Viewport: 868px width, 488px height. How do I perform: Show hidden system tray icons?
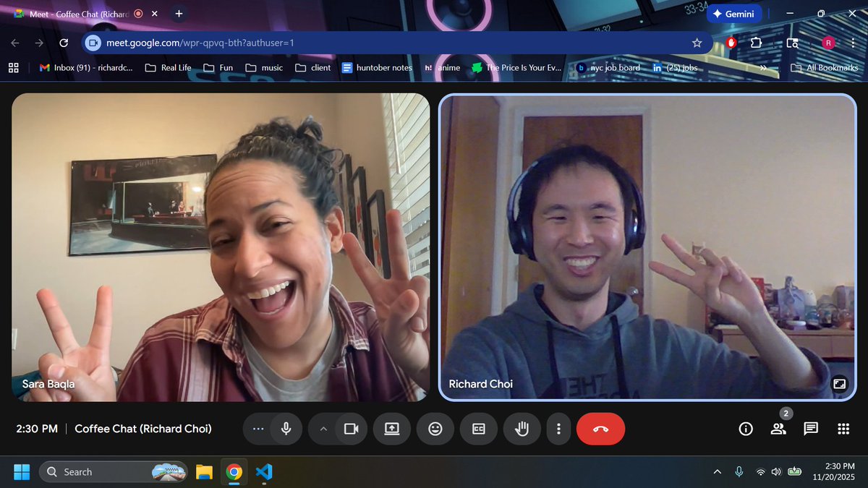(x=717, y=472)
